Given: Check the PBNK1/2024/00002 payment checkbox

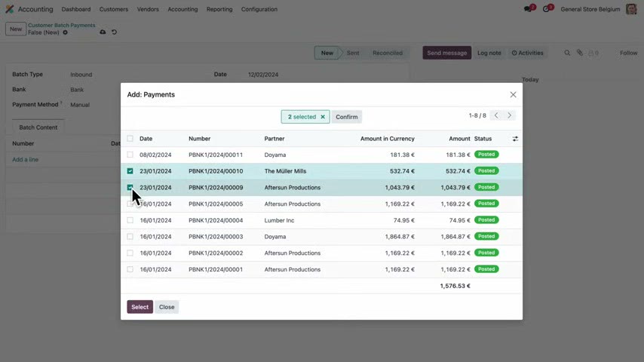Looking at the screenshot, I should click(130, 253).
